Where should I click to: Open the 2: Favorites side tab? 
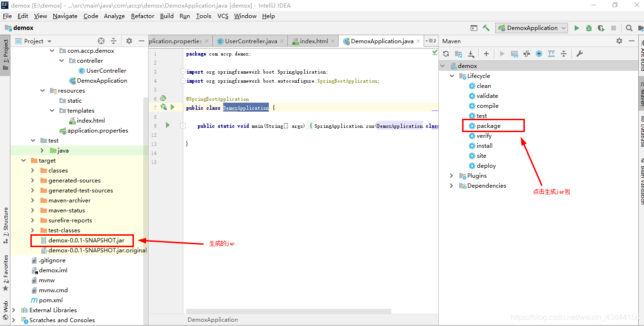pyautogui.click(x=6, y=272)
